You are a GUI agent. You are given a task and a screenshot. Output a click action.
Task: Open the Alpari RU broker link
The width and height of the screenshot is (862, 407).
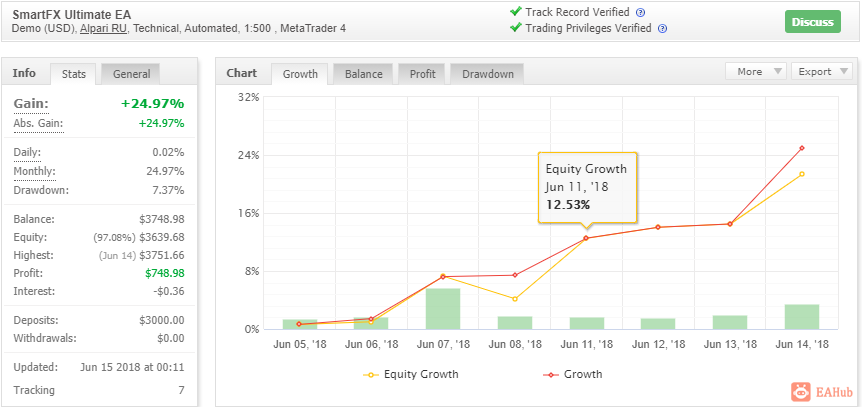point(103,29)
